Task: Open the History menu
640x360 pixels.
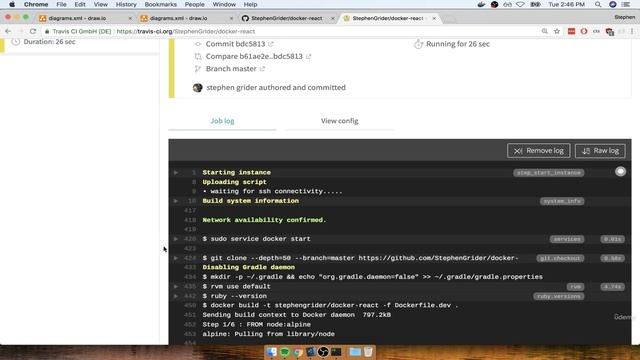Action: tap(126, 4)
